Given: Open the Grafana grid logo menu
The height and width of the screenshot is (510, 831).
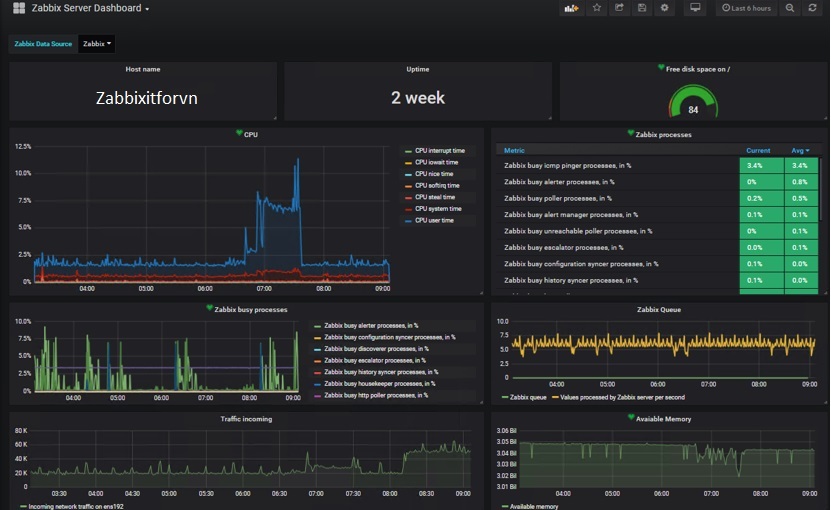Looking at the screenshot, I should click(19, 9).
